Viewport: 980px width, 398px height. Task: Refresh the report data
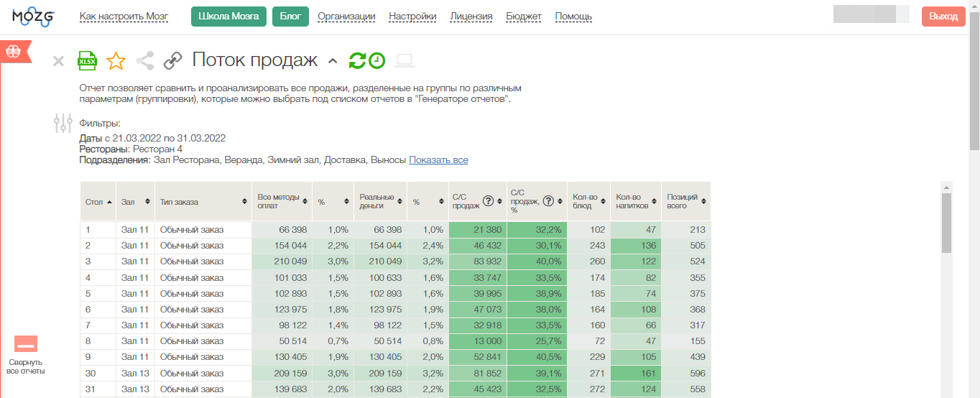click(x=357, y=61)
